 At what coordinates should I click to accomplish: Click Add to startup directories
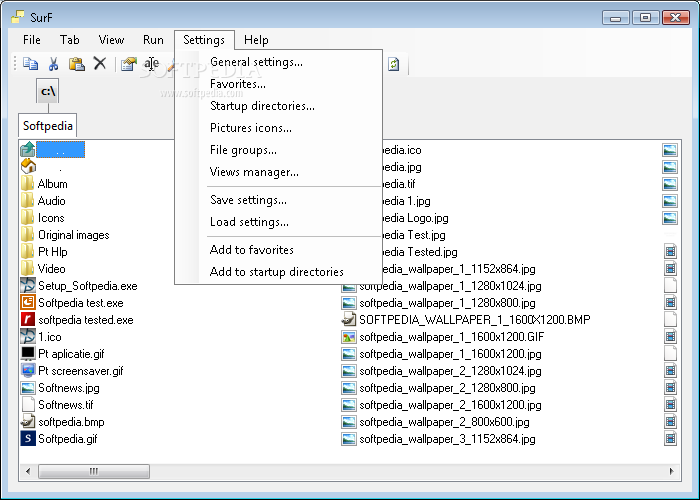[279, 271]
